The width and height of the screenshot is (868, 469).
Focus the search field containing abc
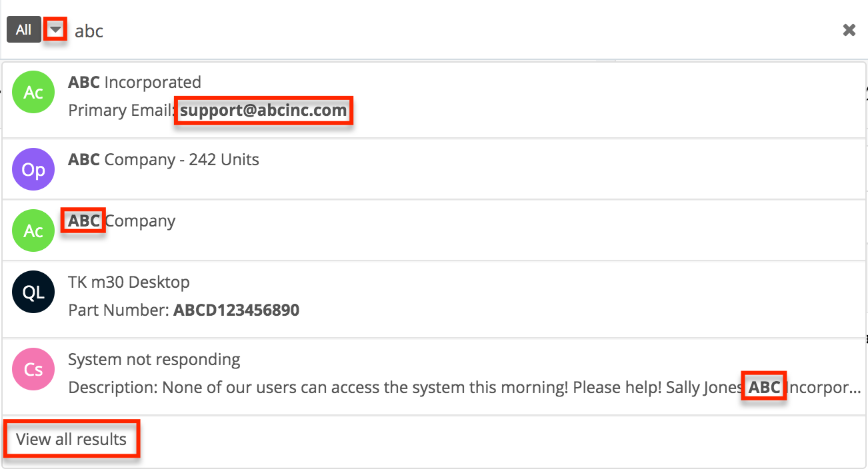(400, 31)
